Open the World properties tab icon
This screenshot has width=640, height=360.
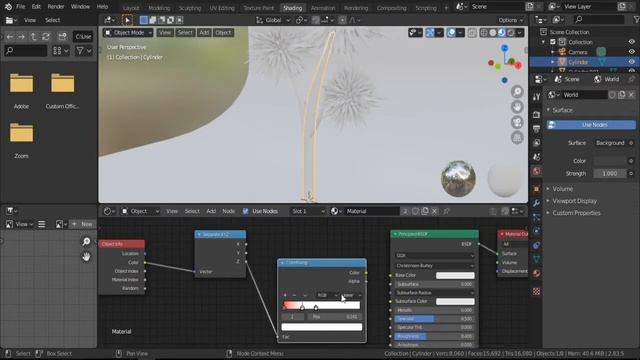point(536,171)
